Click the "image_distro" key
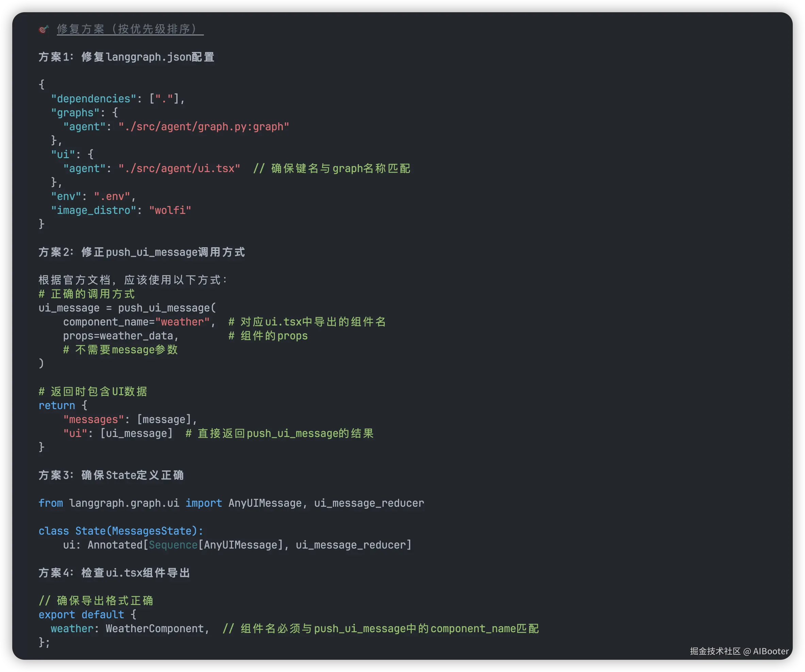Screen dimensions: 805x672 [94, 210]
